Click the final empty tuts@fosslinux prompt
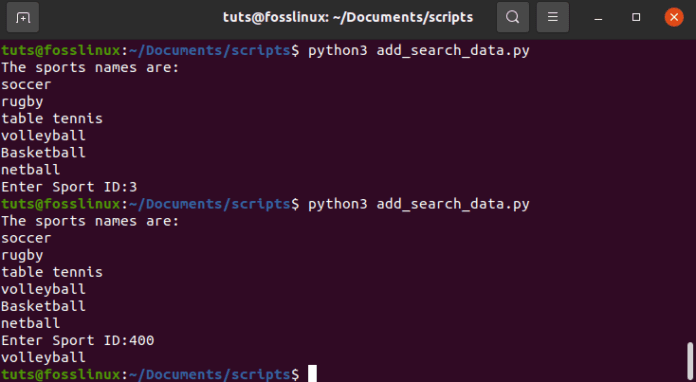The image size is (696, 382). pyautogui.click(x=150, y=374)
